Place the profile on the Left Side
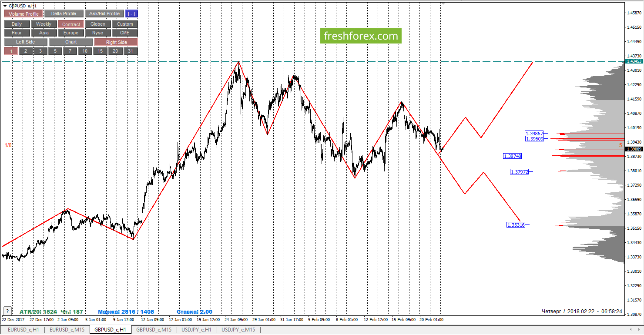This screenshot has height=335, width=644. tap(26, 42)
